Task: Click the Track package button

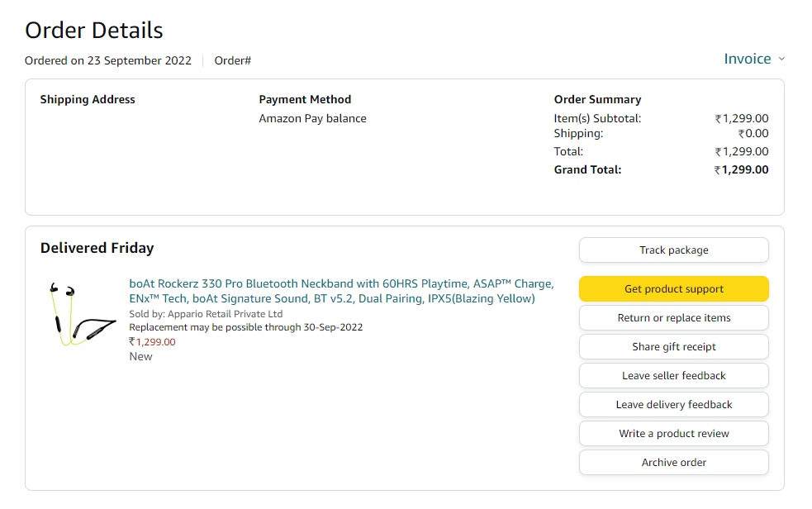Action: coord(673,250)
